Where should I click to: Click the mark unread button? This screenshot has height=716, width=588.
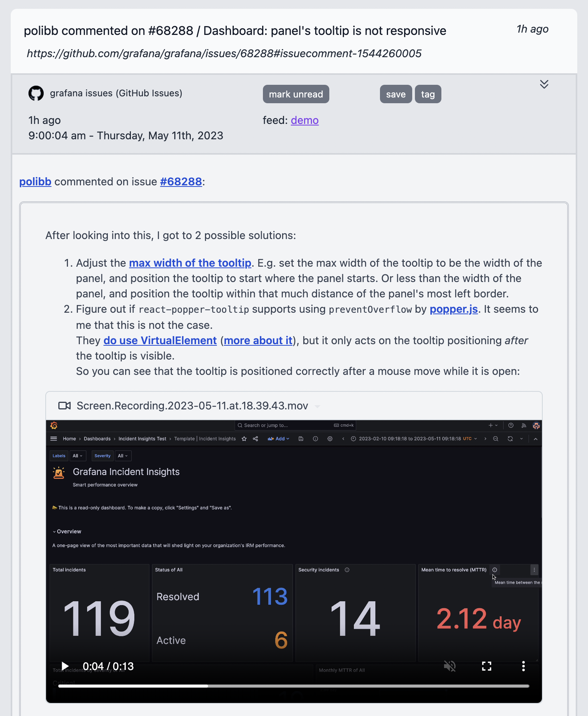pyautogui.click(x=296, y=94)
